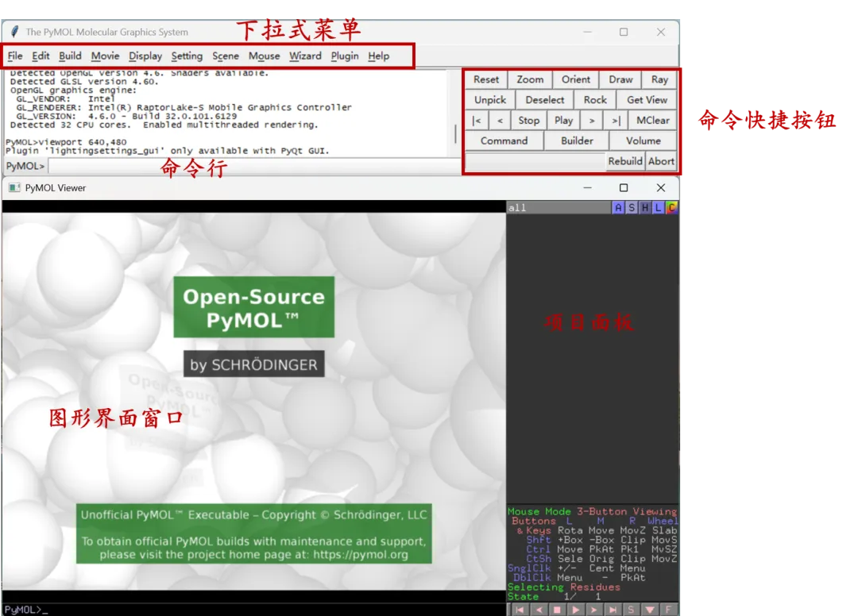Open the Scene menu

pyautogui.click(x=226, y=56)
